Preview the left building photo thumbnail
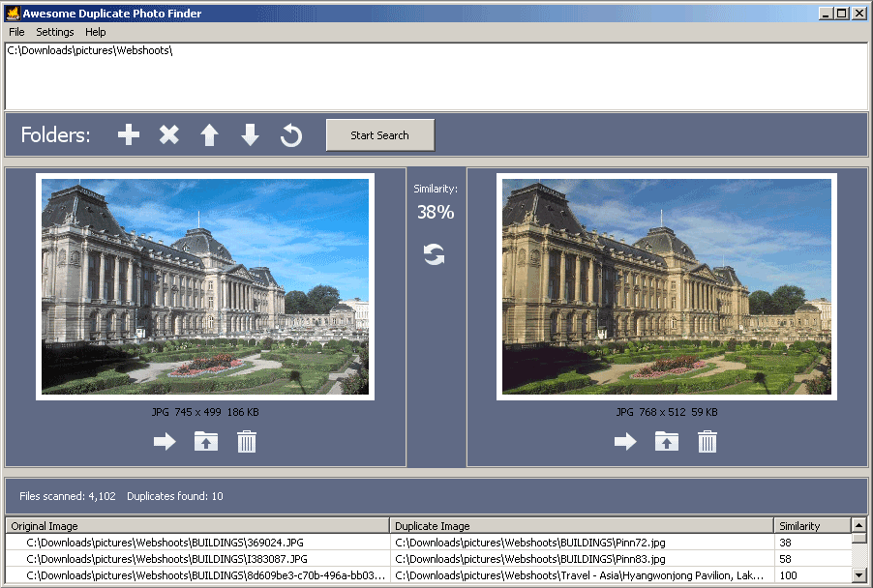The image size is (873, 588). tap(205, 286)
